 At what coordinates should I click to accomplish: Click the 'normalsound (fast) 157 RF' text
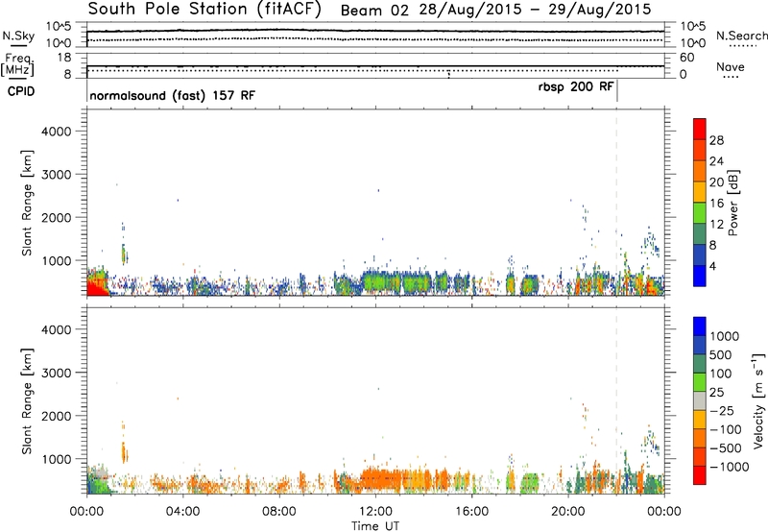pyautogui.click(x=172, y=95)
